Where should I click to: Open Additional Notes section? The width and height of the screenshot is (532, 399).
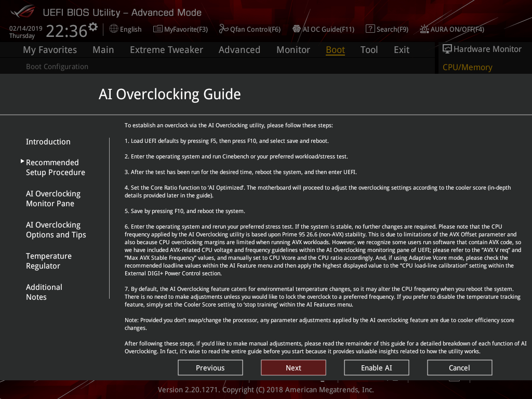coord(44,292)
